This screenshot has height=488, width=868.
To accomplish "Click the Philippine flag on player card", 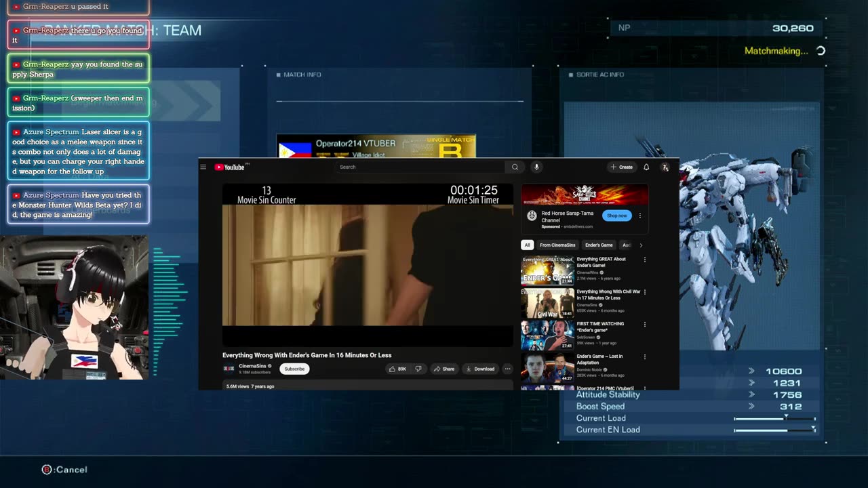I will pyautogui.click(x=294, y=150).
